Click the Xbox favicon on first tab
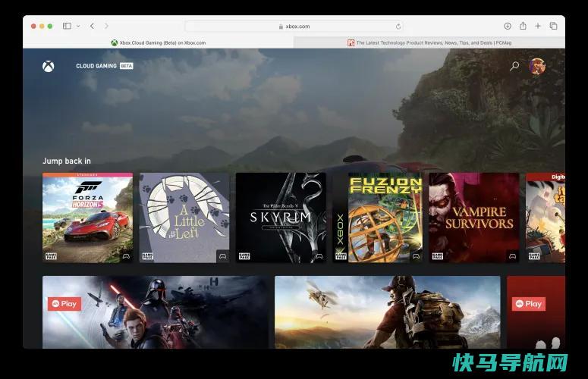The height and width of the screenshot is (379, 588). coord(115,42)
